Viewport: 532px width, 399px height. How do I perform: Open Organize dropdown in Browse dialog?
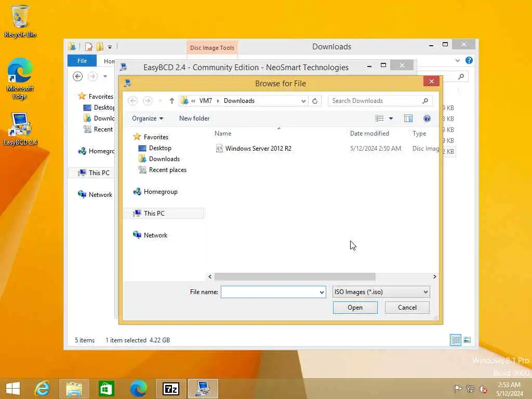[x=148, y=118]
